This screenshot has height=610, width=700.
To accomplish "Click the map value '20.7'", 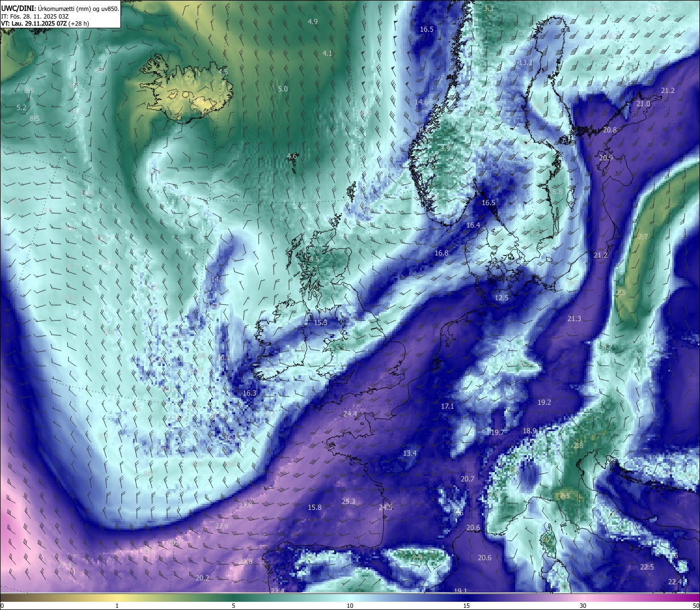I will 468,479.
